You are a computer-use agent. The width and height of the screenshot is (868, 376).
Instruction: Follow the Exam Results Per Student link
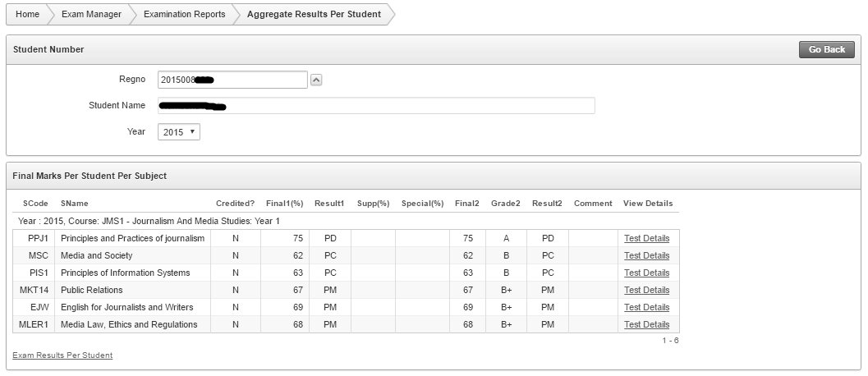[62, 355]
